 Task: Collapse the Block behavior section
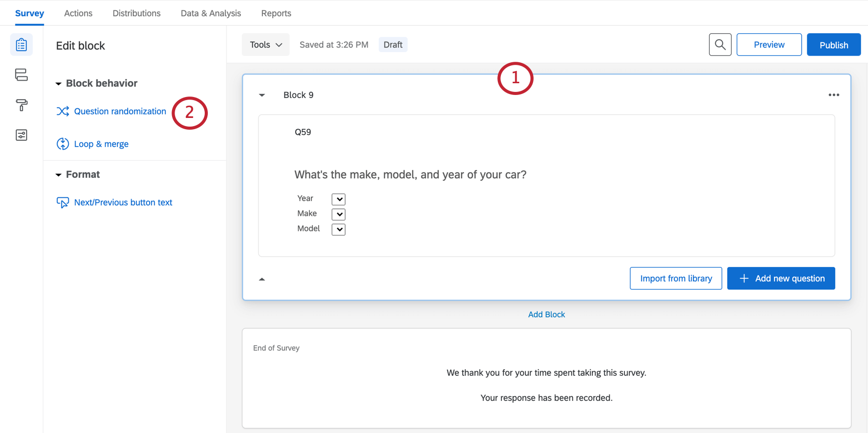(59, 84)
